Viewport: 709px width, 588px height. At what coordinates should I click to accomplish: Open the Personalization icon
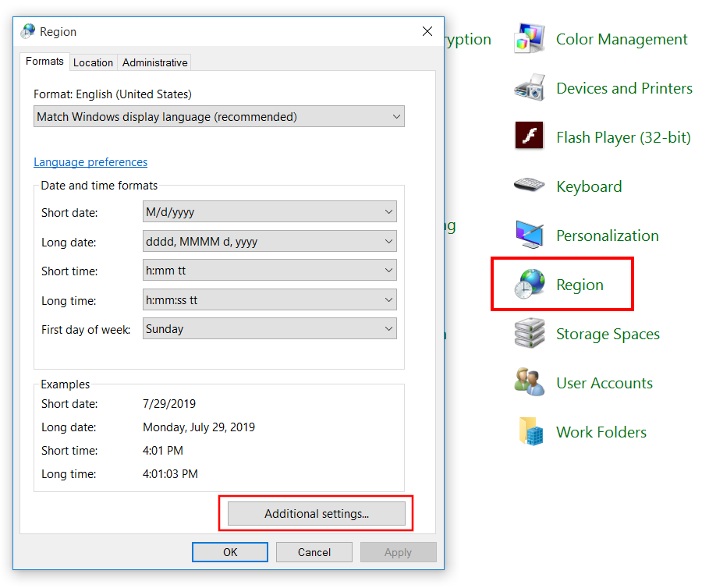[530, 235]
